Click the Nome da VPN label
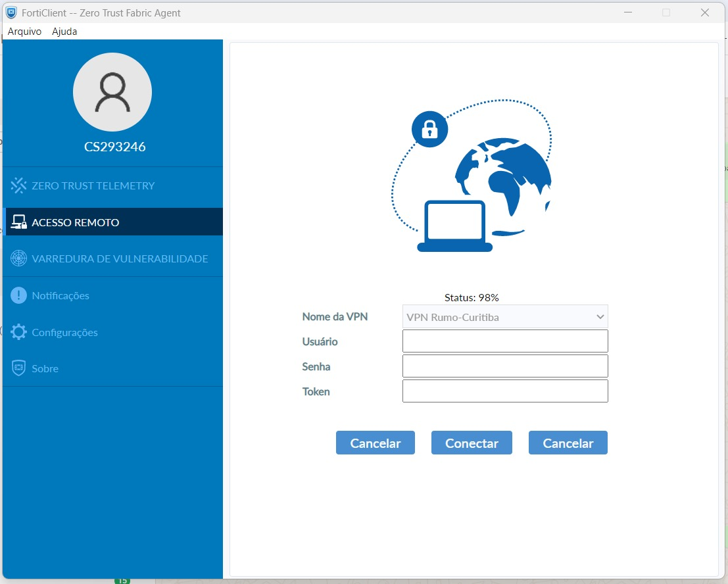Screen dimensions: 728x584 coord(335,316)
